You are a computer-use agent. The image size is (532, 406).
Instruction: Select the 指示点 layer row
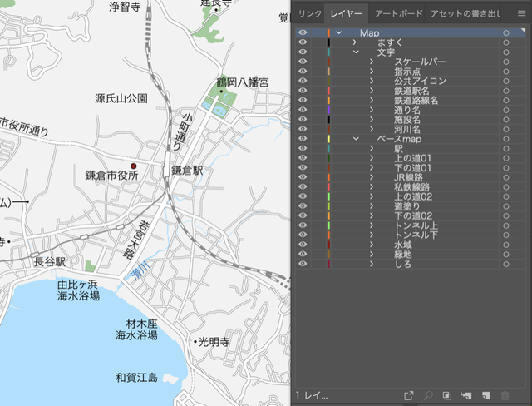point(411,72)
